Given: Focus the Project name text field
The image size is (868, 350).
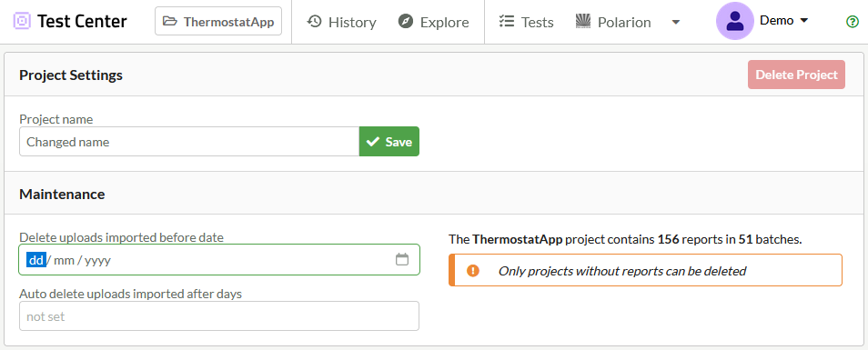Looking at the screenshot, I should (x=189, y=142).
